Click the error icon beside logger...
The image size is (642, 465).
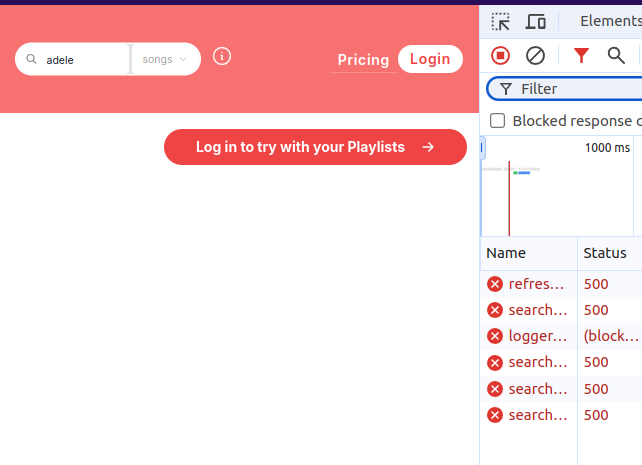495,336
